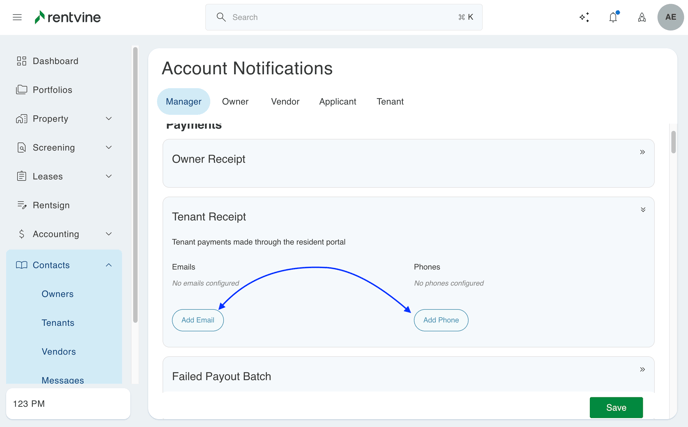Collapse the Tenant Receipt panel

[643, 210]
